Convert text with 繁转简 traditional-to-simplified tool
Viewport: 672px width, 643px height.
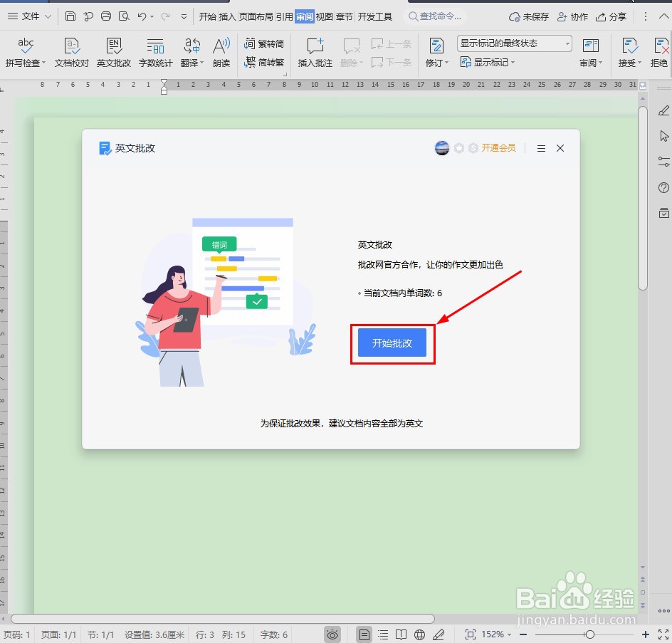coord(263,43)
